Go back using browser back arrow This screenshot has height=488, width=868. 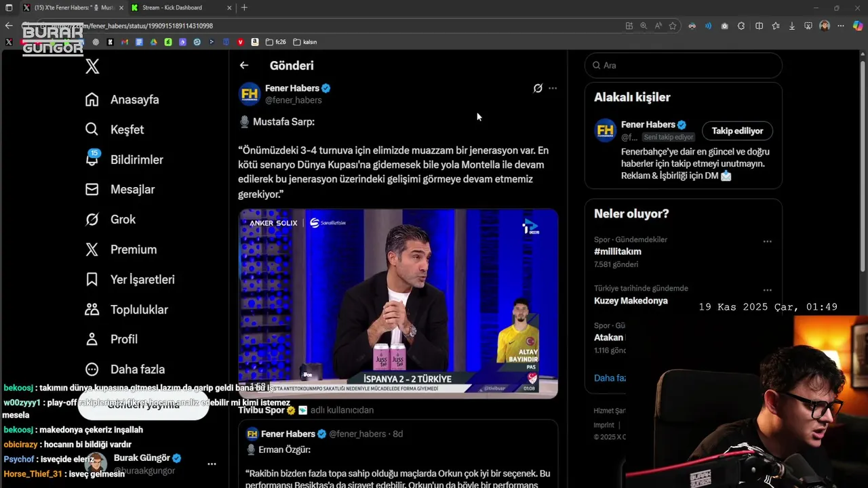tap(9, 26)
